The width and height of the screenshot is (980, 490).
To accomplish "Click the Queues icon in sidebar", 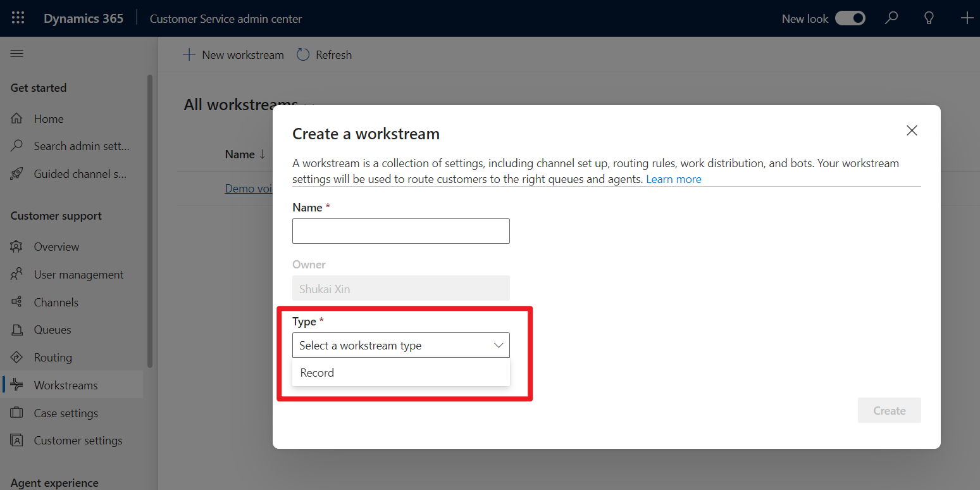I will coord(17,330).
